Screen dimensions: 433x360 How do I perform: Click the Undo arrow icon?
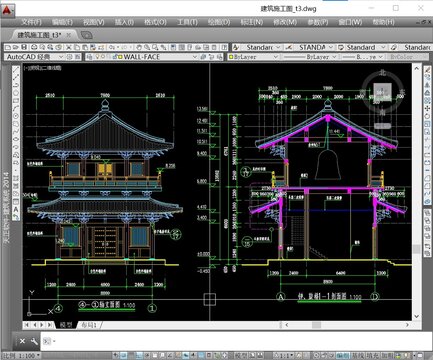pos(112,47)
